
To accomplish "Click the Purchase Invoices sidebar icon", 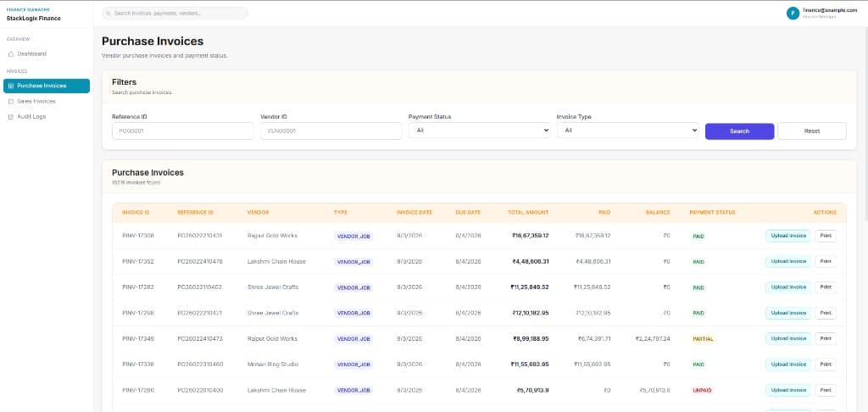I will coord(11,86).
